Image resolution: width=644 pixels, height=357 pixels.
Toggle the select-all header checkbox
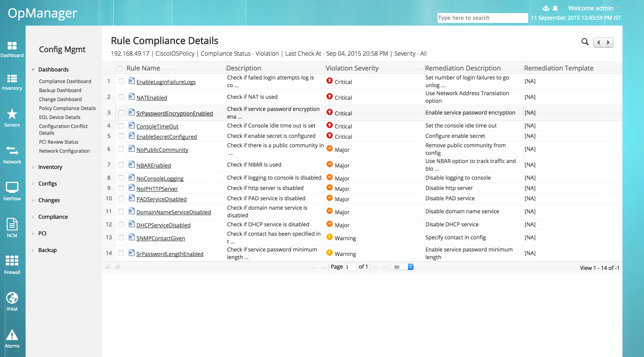click(120, 68)
